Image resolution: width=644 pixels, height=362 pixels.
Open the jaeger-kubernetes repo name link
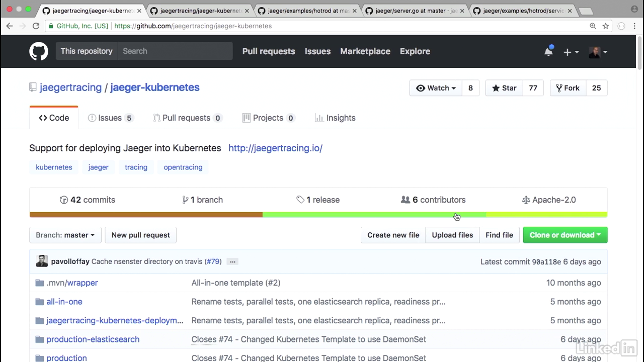(x=155, y=87)
